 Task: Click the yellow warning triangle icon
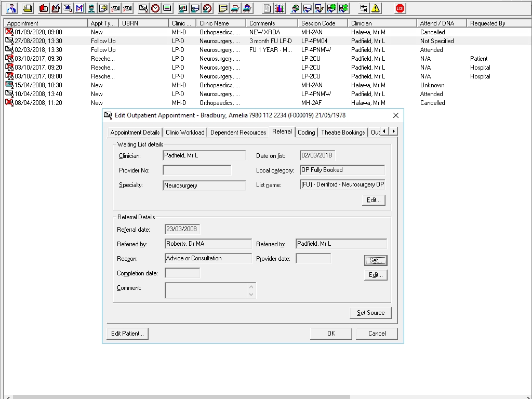point(376,8)
